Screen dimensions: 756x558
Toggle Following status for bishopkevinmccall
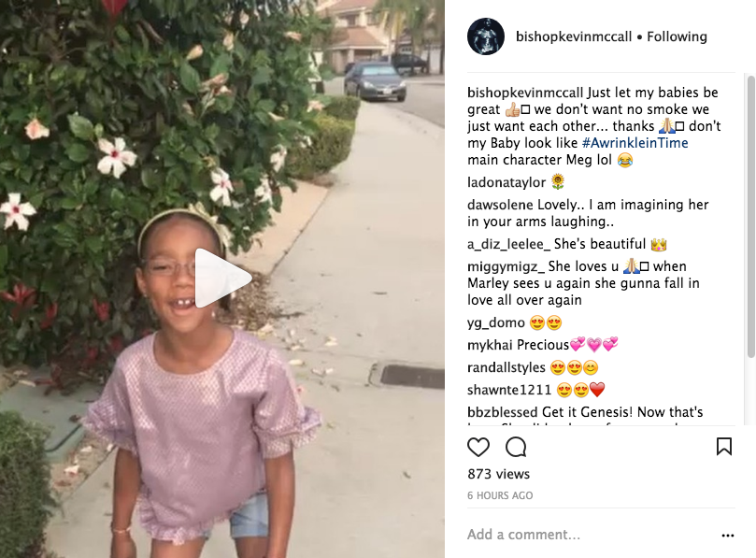click(x=677, y=36)
